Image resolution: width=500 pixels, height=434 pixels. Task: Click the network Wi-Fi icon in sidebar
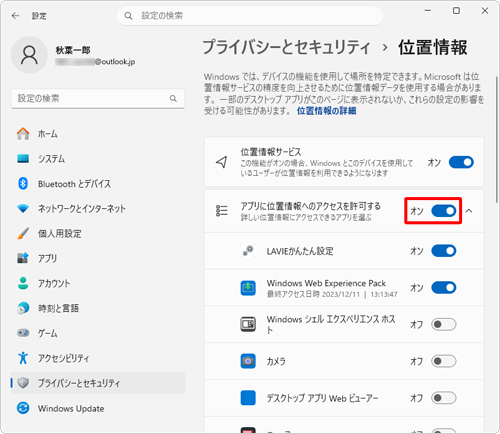tap(23, 209)
